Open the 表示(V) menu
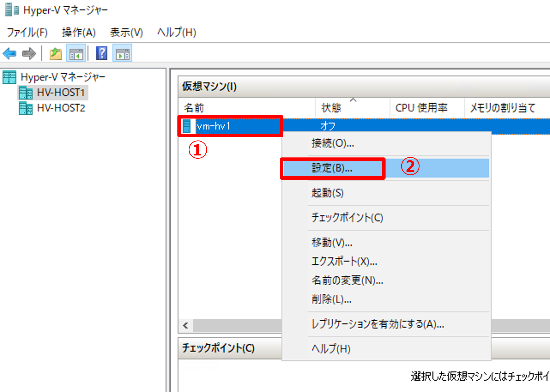This screenshot has height=392, width=550. pos(126,32)
